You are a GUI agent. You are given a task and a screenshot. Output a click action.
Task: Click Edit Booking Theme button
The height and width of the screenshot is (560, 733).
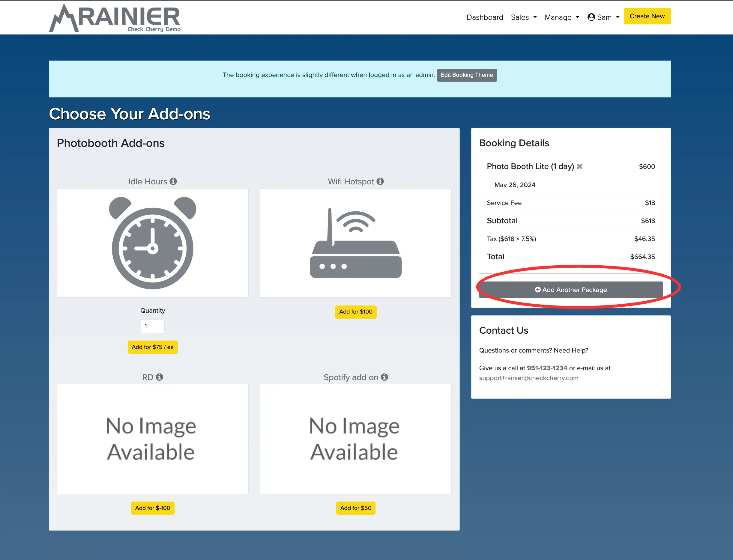(467, 75)
